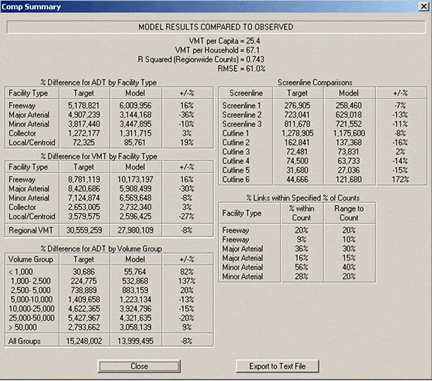Image resolution: width=432 pixels, height=381 pixels.
Task: Click the Screenline column header
Action: pyautogui.click(x=246, y=93)
